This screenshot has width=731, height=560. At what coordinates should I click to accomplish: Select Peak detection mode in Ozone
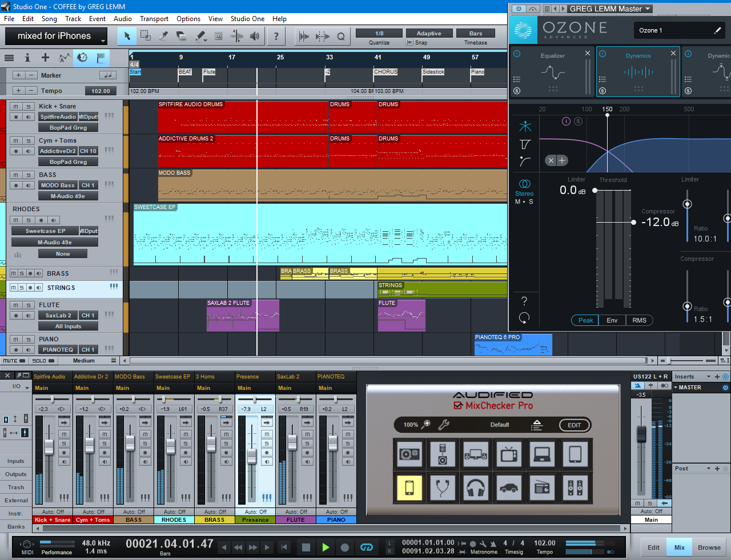(585, 320)
